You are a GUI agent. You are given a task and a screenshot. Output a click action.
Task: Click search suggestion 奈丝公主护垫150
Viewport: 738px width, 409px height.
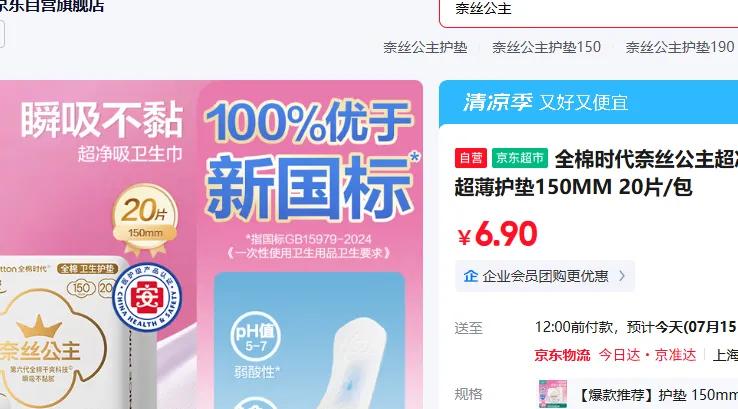coord(546,47)
